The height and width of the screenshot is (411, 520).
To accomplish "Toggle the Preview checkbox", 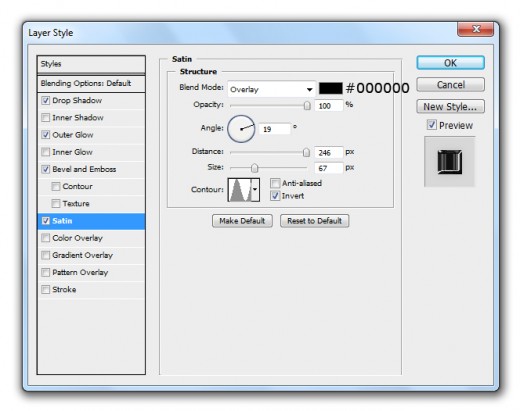I will [x=432, y=125].
